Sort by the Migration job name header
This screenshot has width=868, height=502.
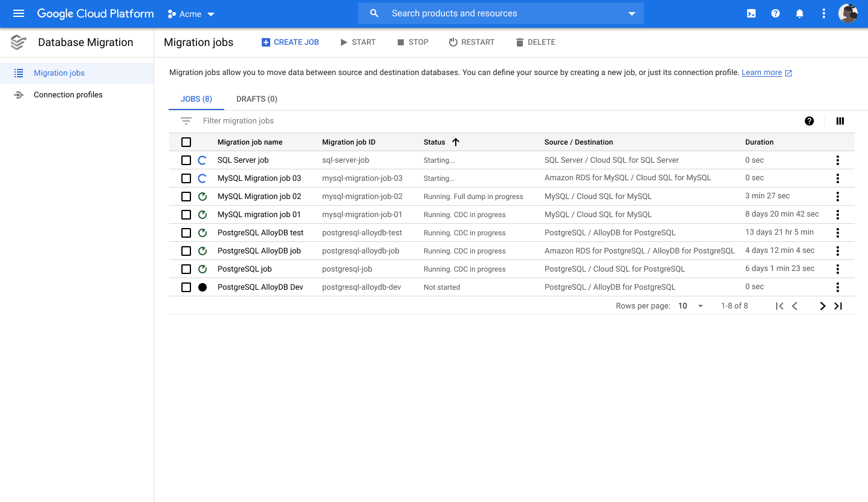[x=250, y=142]
